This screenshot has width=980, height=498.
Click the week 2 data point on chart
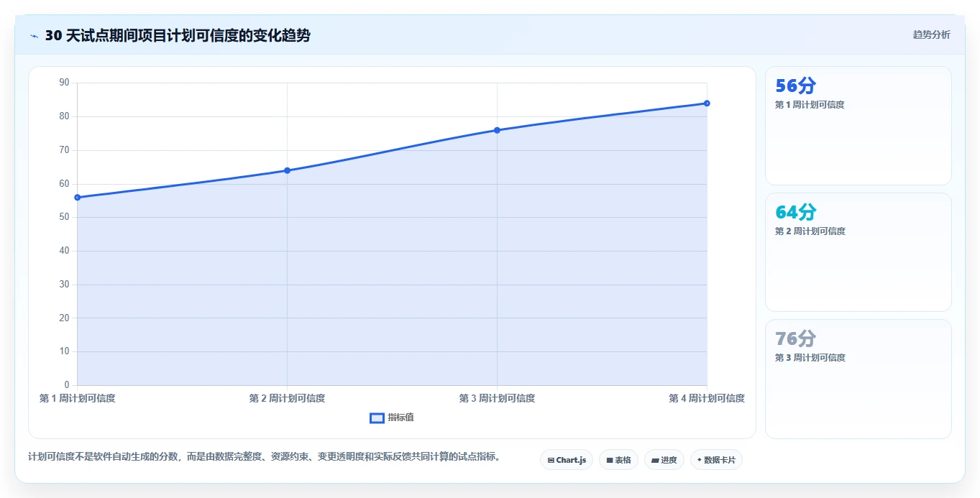tap(287, 170)
